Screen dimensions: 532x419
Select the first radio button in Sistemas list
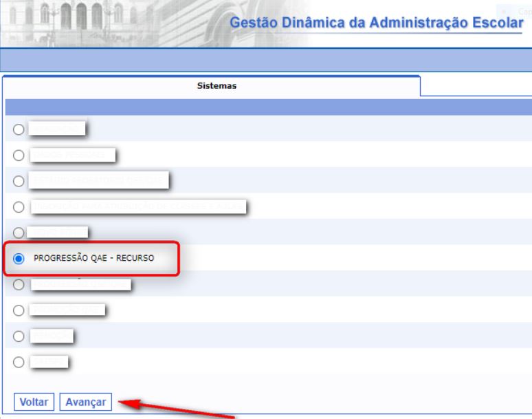[x=19, y=129]
